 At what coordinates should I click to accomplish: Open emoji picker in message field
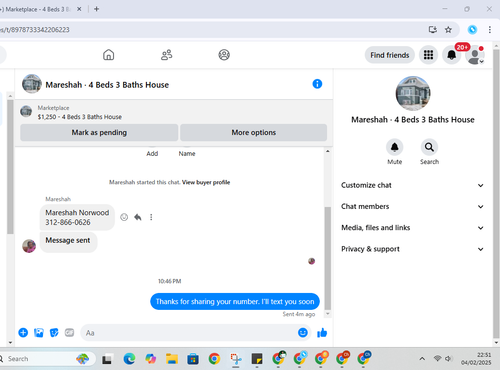303,333
